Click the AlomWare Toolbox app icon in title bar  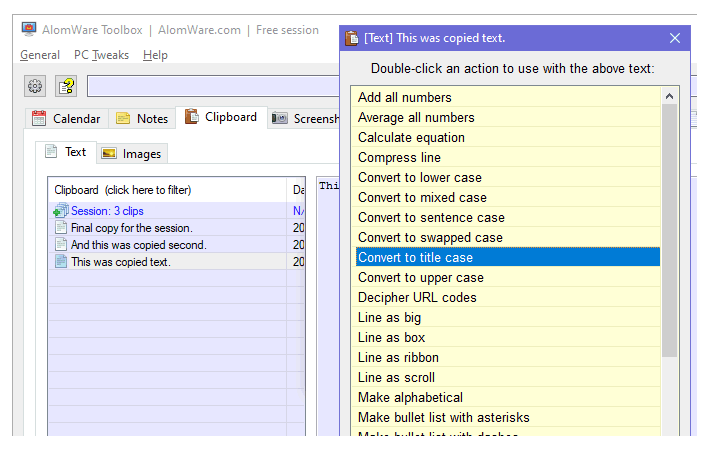tap(29, 30)
